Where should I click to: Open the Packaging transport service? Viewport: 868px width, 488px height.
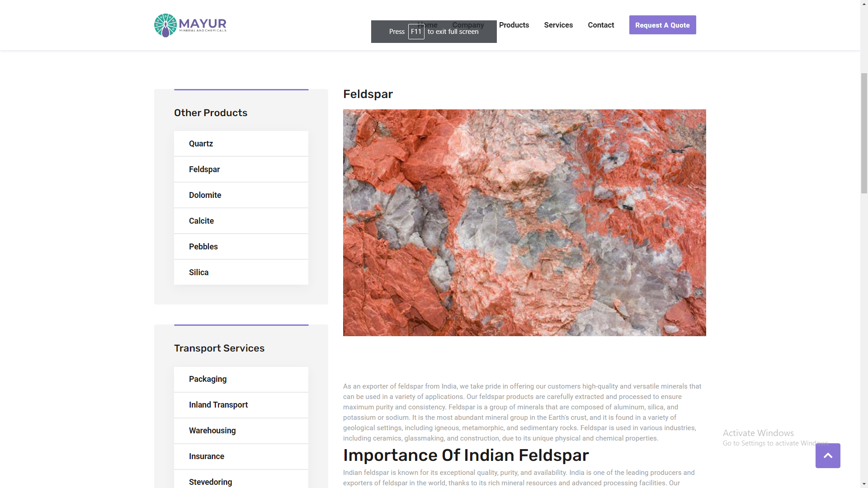241,379
